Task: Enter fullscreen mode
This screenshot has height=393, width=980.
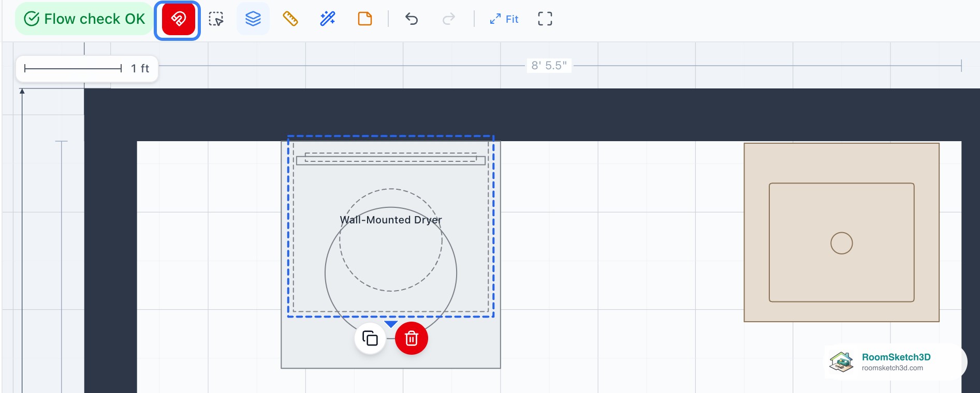Action: click(x=545, y=19)
